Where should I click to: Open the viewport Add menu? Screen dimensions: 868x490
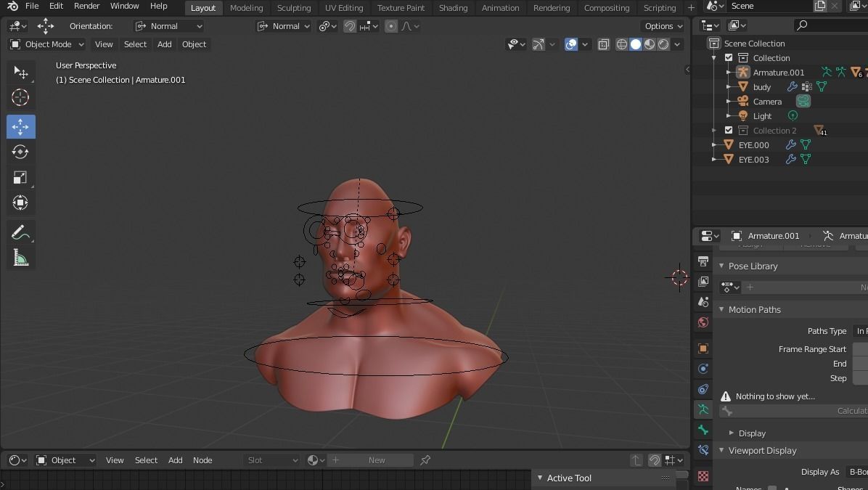165,44
